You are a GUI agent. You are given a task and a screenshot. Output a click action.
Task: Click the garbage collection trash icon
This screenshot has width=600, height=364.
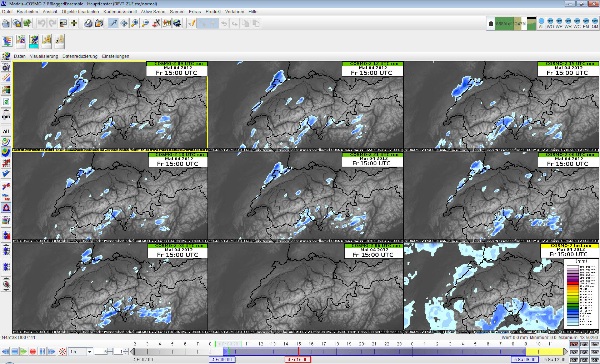[x=491, y=24]
